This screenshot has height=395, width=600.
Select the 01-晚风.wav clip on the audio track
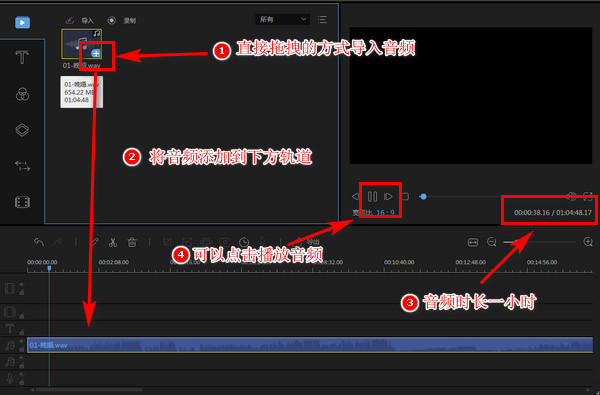[x=310, y=345]
